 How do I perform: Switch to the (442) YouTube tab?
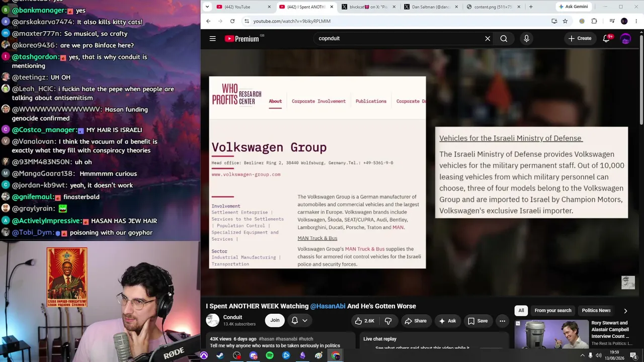[244, 7]
